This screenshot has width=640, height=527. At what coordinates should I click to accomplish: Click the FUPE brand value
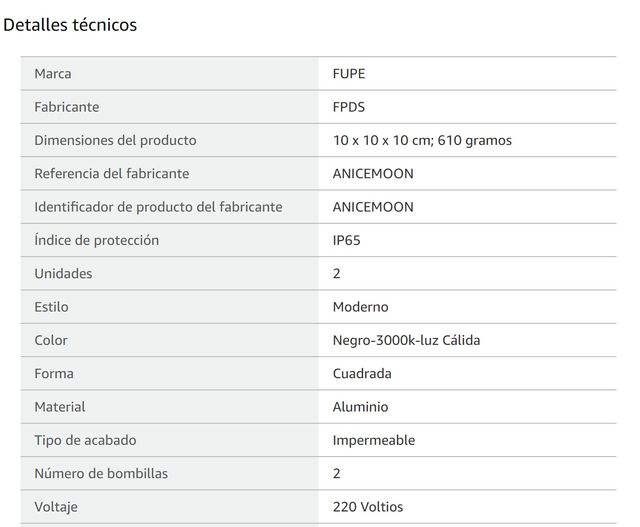[349, 74]
